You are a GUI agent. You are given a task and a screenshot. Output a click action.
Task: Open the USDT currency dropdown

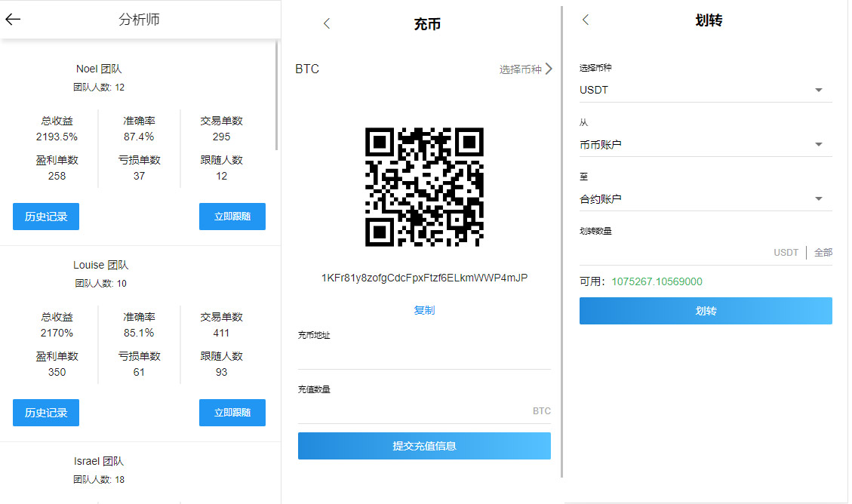[x=706, y=90]
